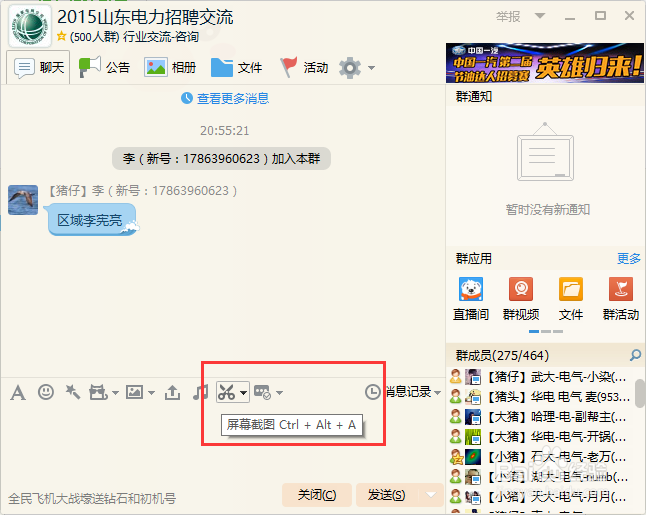
Task: Click the send picture icon
Action: pyautogui.click(x=135, y=392)
